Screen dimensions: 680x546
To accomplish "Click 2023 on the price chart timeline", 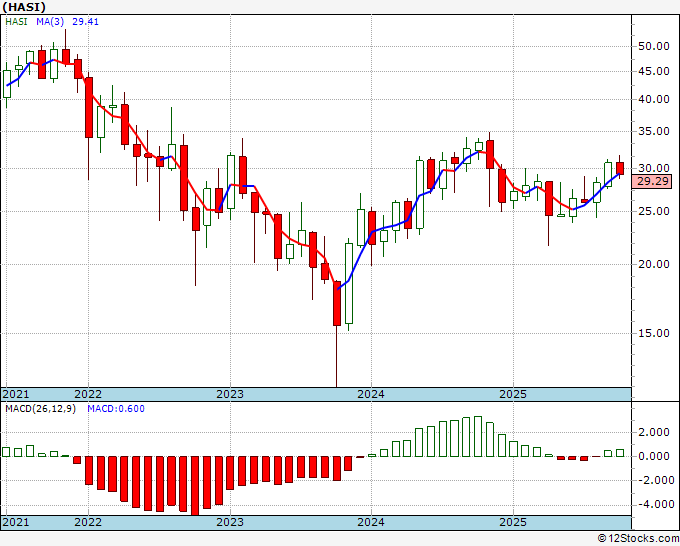I will pyautogui.click(x=230, y=394).
